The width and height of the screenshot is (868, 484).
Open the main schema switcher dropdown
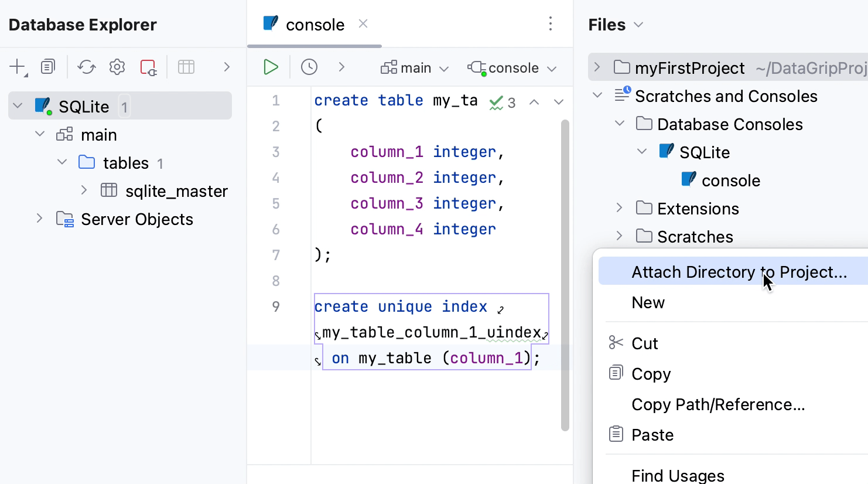tap(414, 67)
